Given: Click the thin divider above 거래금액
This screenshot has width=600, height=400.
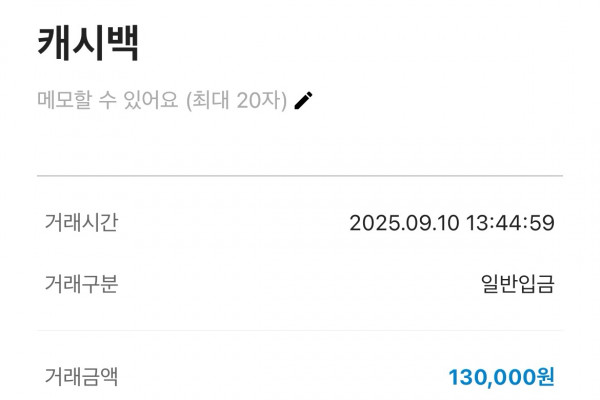Looking at the screenshot, I should [300, 330].
